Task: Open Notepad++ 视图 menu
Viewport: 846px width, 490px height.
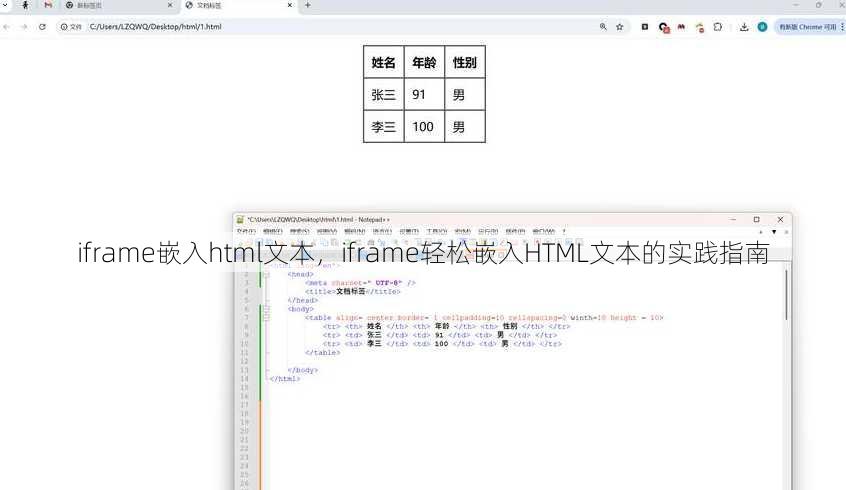Action: click(x=327, y=232)
